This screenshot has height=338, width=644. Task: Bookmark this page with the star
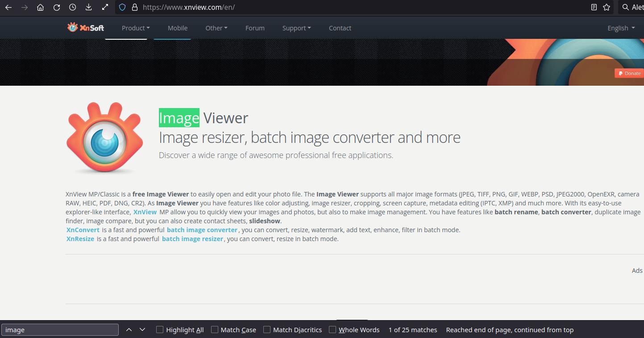point(607,7)
